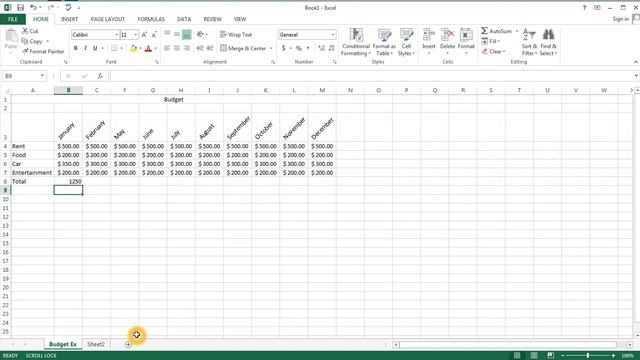This screenshot has height=360, width=640.
Task: Open the Name Box dropdown arrow
Action: (42, 76)
